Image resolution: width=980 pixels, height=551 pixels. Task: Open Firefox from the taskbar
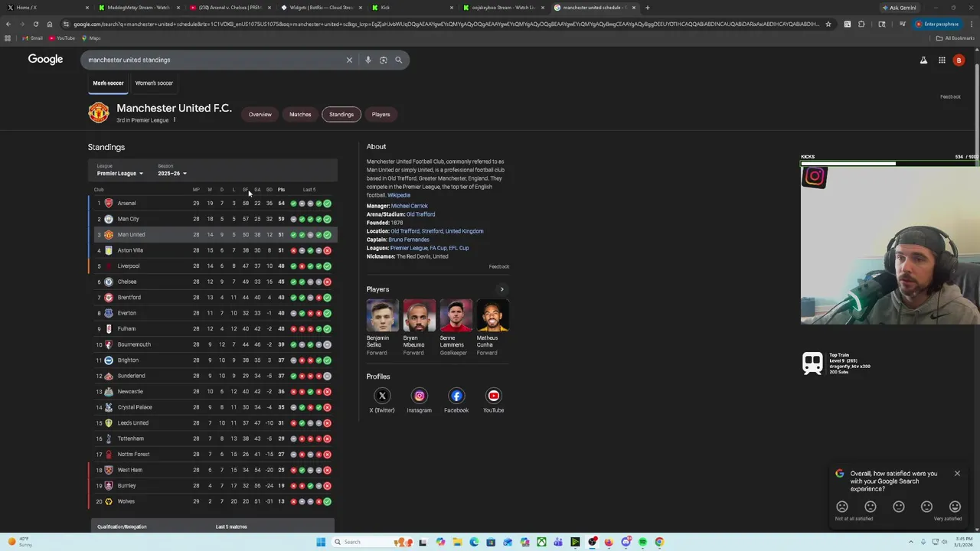point(609,542)
